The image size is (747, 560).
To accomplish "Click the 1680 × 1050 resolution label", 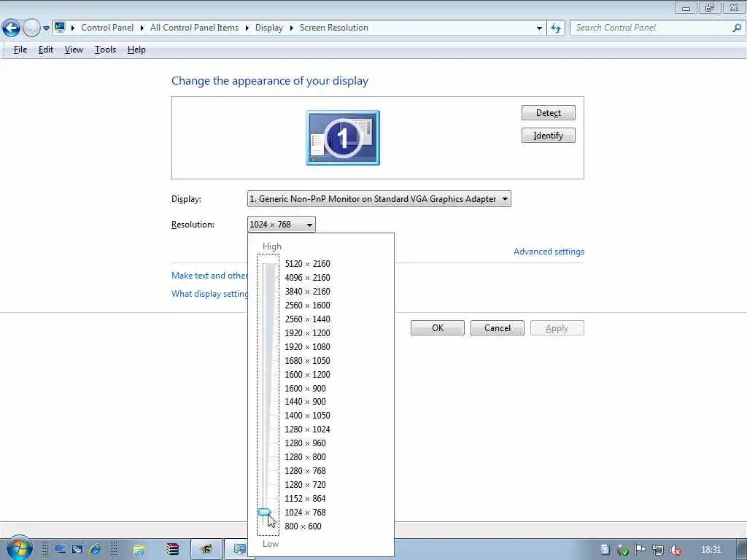I will click(307, 360).
